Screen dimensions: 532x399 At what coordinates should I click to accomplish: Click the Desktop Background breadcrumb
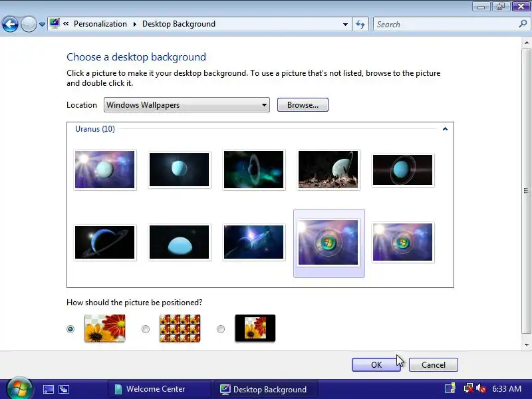179,24
